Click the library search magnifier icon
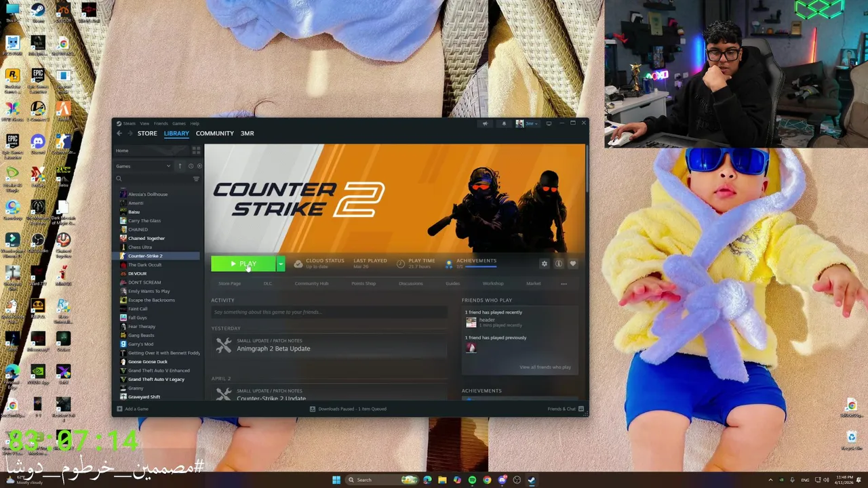This screenshot has width=868, height=488. coord(119,179)
